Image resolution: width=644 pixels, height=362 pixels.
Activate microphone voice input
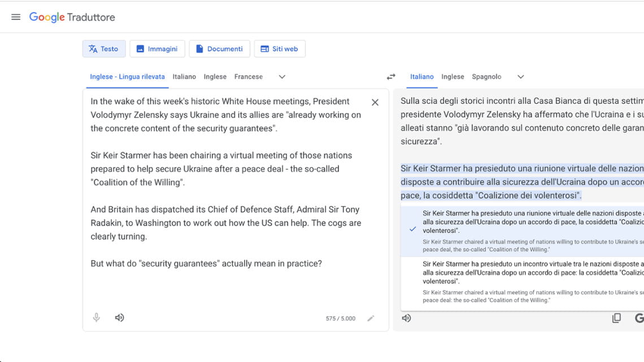(x=97, y=317)
